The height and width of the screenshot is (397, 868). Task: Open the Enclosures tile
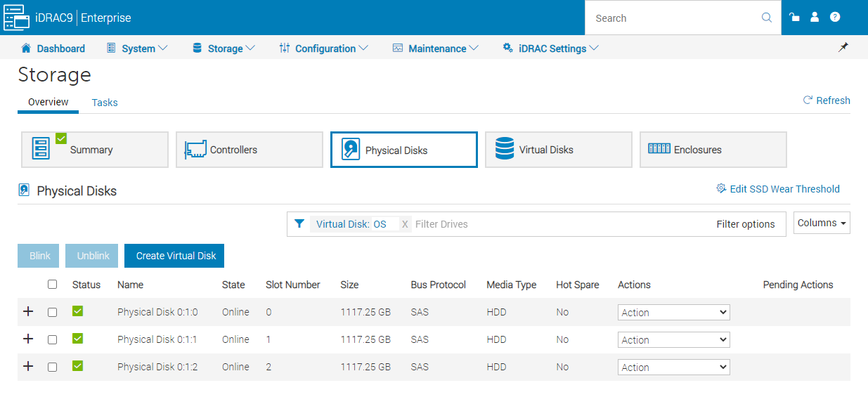713,150
